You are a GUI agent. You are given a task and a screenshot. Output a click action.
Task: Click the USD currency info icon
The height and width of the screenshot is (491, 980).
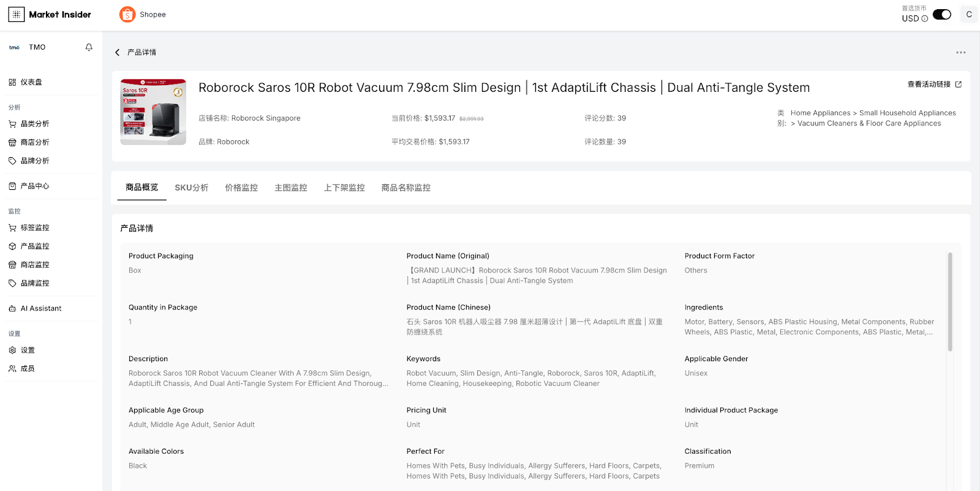tap(925, 19)
